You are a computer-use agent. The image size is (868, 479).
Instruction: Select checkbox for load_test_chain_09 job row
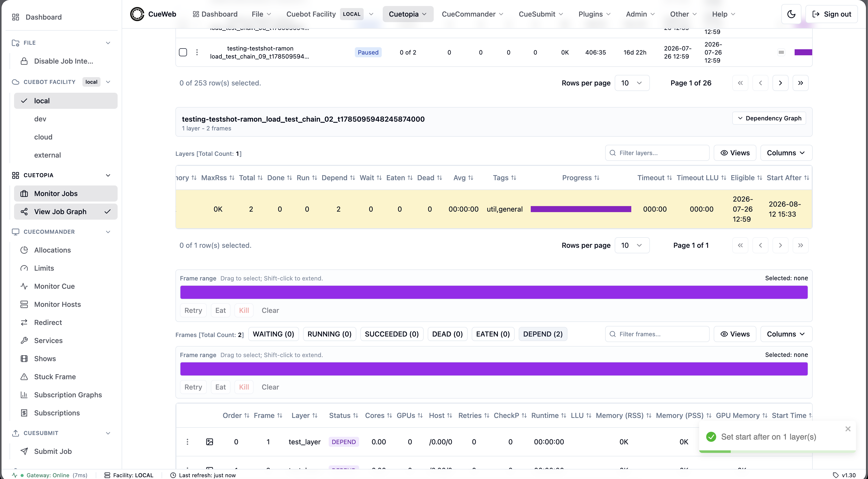[x=183, y=52]
